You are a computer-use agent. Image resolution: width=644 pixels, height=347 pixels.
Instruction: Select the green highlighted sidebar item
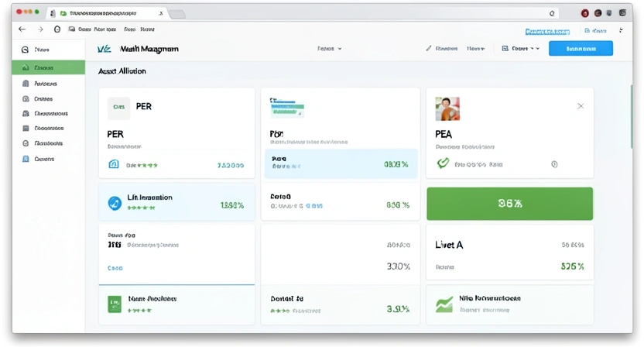click(x=49, y=67)
